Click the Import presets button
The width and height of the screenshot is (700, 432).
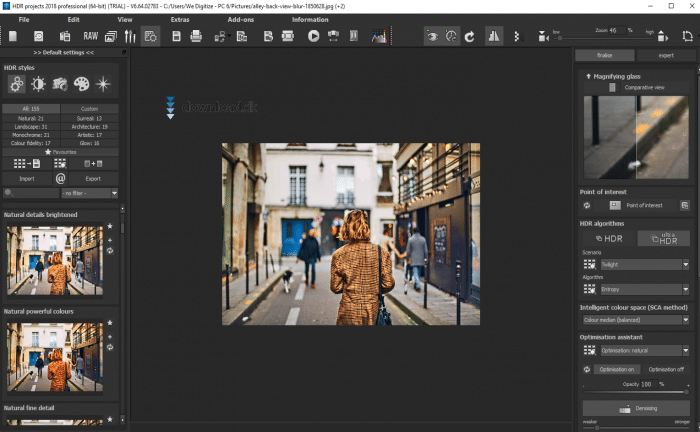[27, 179]
